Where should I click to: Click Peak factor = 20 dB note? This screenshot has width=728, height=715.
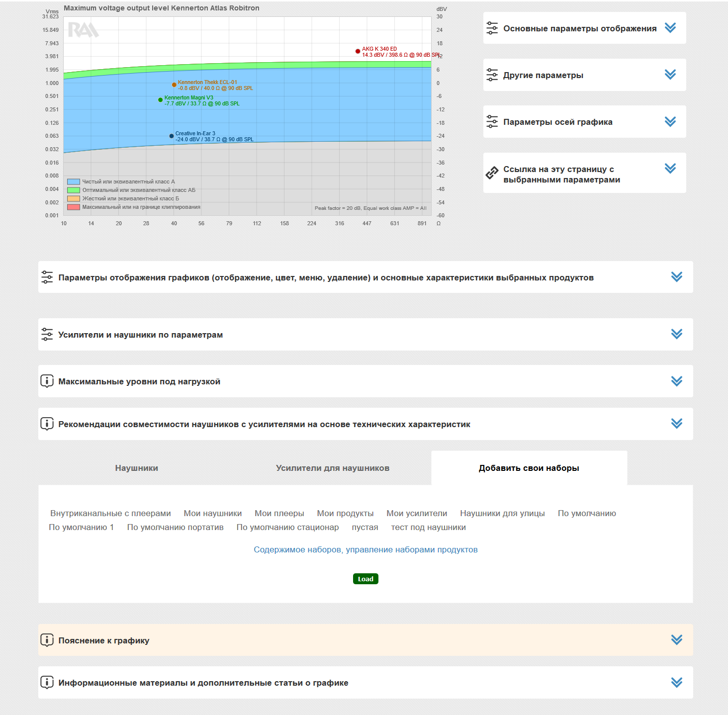coord(370,208)
